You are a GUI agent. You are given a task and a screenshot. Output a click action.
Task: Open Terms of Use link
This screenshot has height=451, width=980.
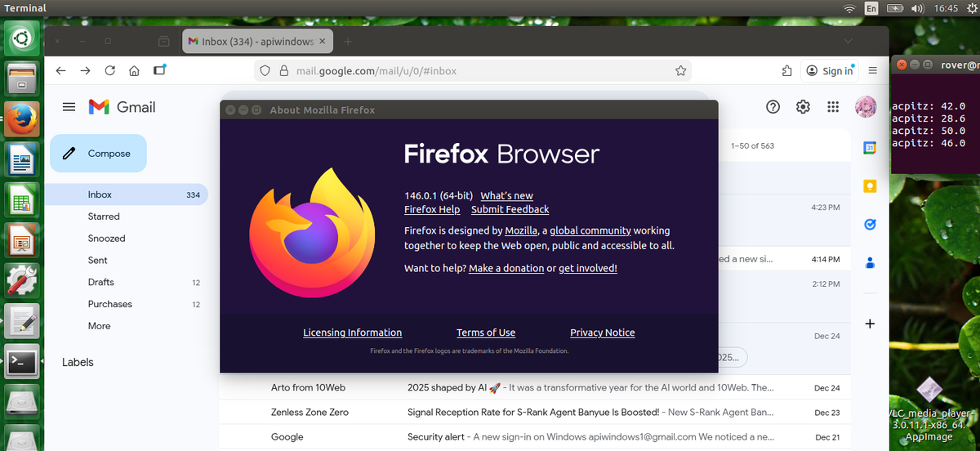pos(486,333)
